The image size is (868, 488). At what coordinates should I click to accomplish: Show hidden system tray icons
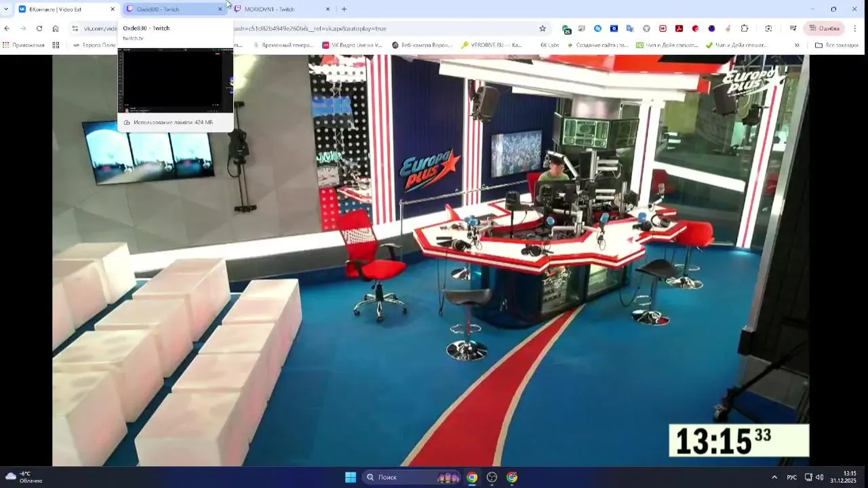(x=774, y=477)
